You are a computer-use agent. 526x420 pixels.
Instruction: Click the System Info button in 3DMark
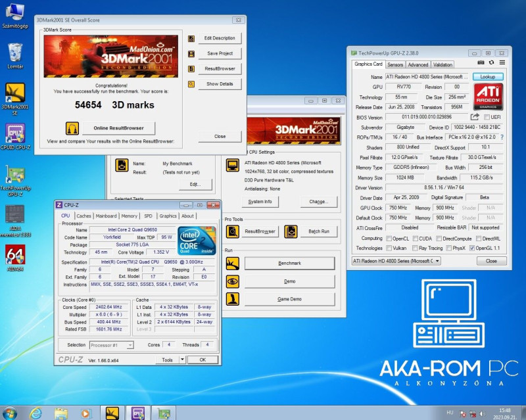(x=260, y=202)
